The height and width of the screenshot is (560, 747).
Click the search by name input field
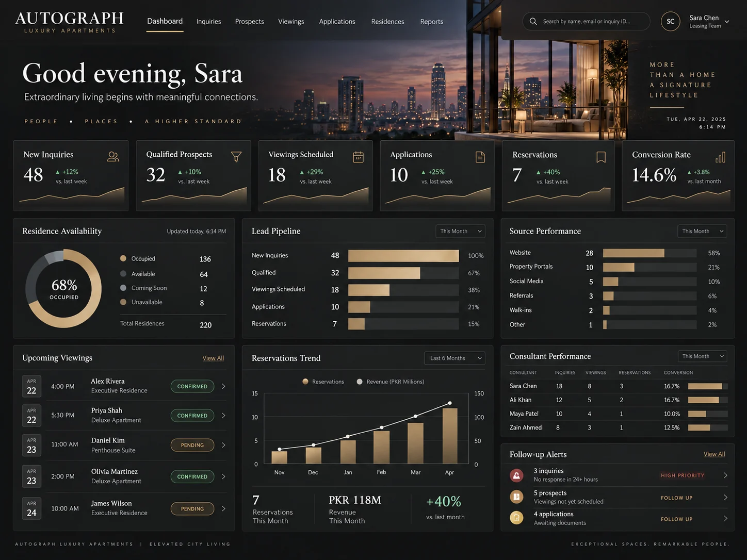click(x=587, y=22)
